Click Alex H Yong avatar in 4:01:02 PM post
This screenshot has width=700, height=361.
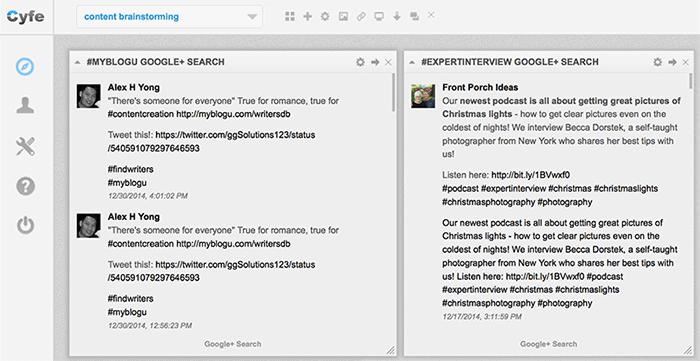click(88, 96)
